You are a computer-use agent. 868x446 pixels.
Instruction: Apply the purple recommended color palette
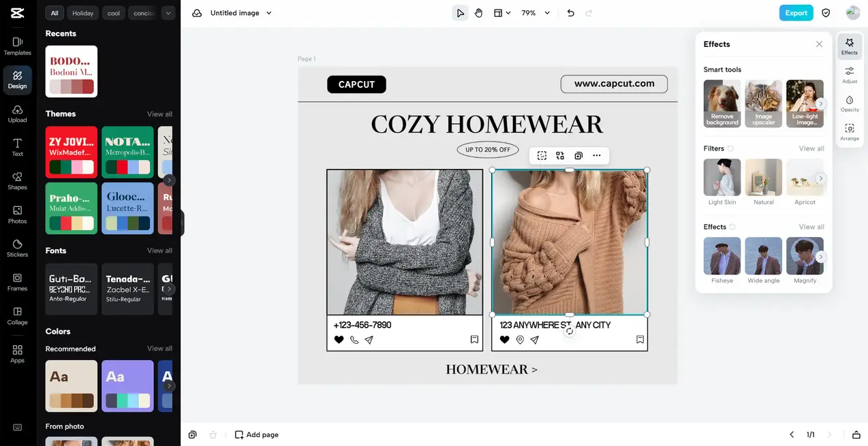(127, 386)
